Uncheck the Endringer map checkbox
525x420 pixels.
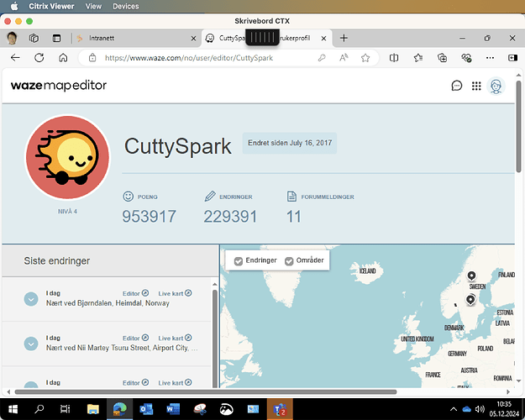[x=239, y=261]
